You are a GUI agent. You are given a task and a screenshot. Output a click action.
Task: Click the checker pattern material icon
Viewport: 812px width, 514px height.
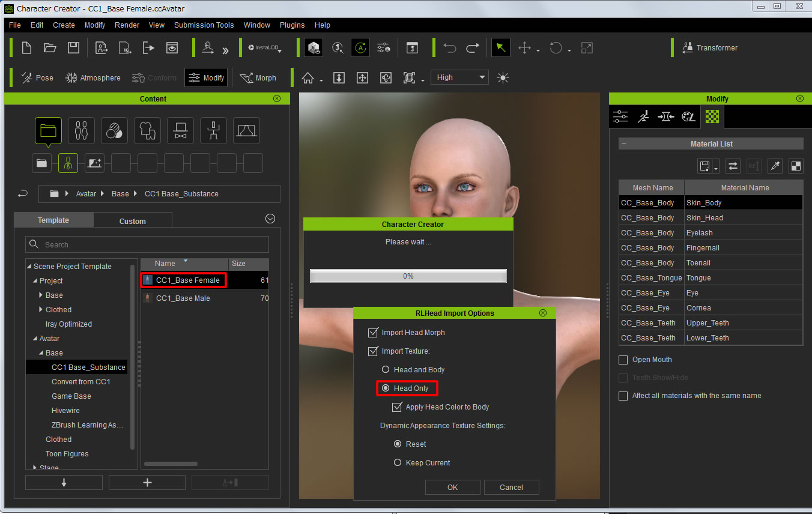[796, 166]
